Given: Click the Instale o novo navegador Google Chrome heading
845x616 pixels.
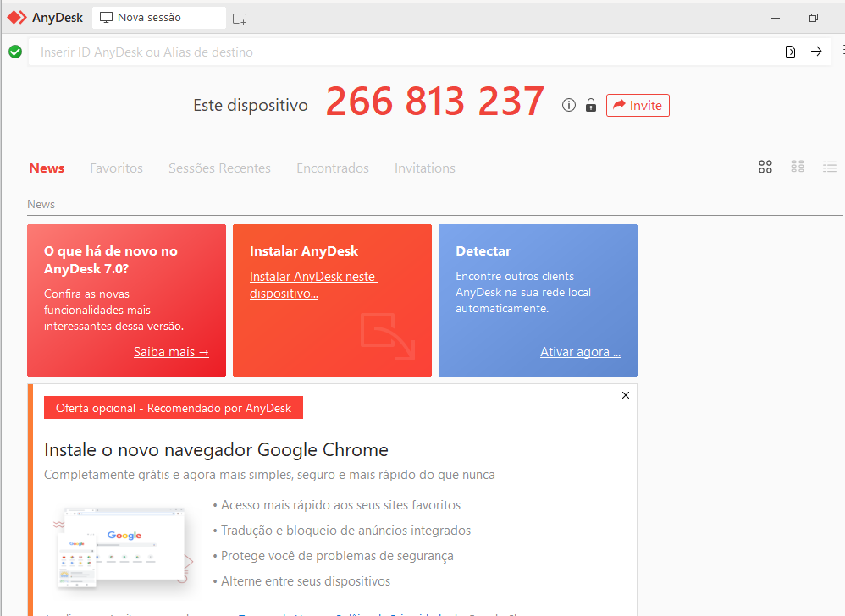Looking at the screenshot, I should tap(216, 449).
